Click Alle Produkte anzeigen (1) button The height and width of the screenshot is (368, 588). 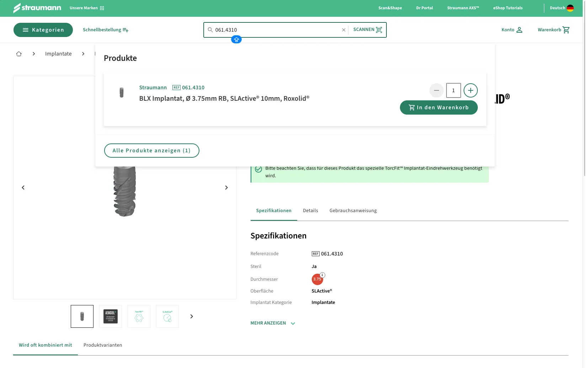(152, 151)
